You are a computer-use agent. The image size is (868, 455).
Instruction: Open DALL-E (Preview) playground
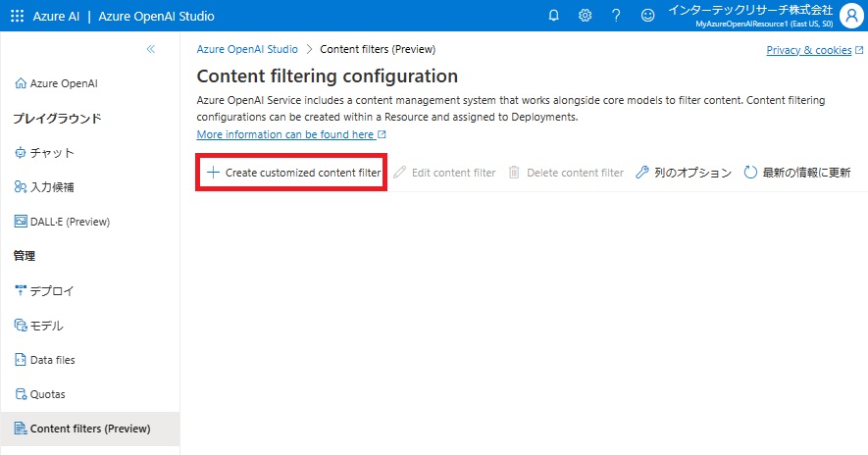[x=70, y=222]
